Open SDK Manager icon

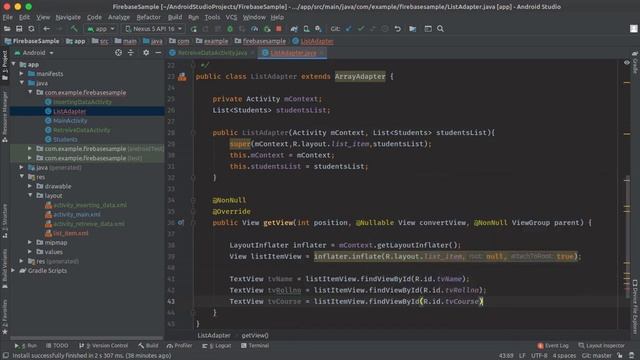coord(318,29)
